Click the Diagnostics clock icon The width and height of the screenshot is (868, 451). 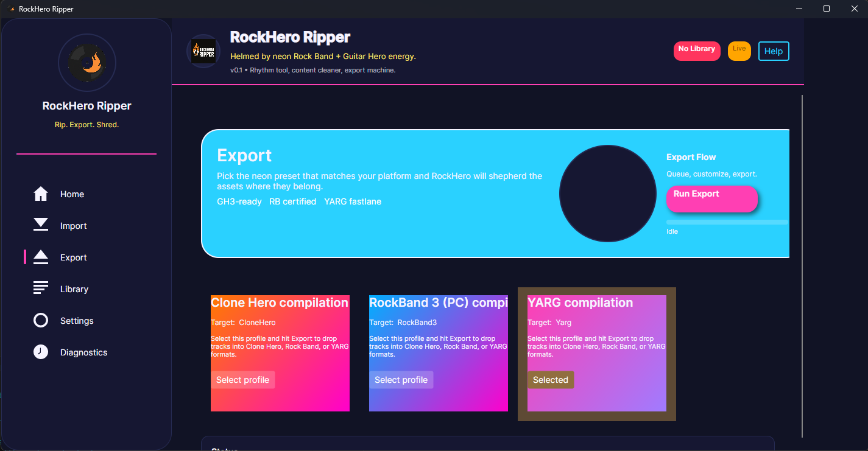point(40,352)
